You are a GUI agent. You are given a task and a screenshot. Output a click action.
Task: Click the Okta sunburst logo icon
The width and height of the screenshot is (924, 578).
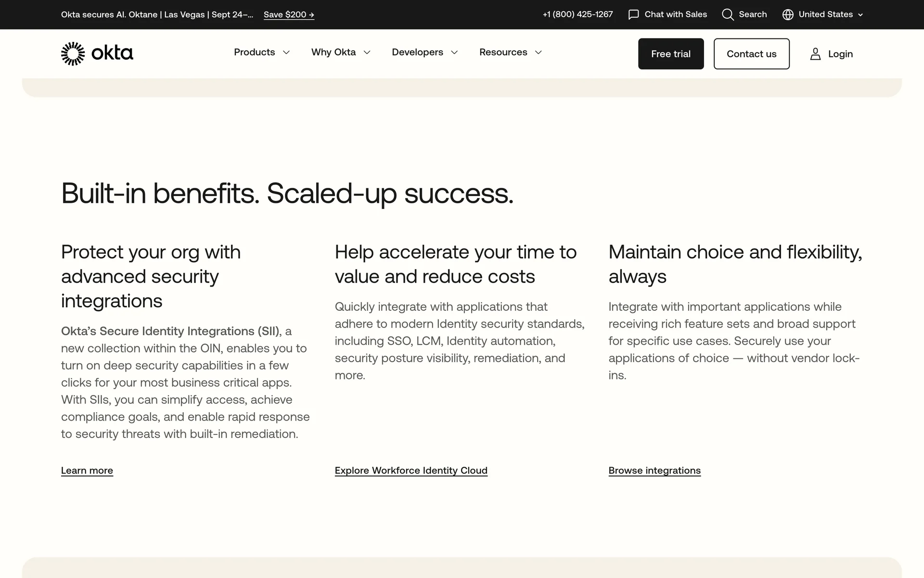coord(73,53)
